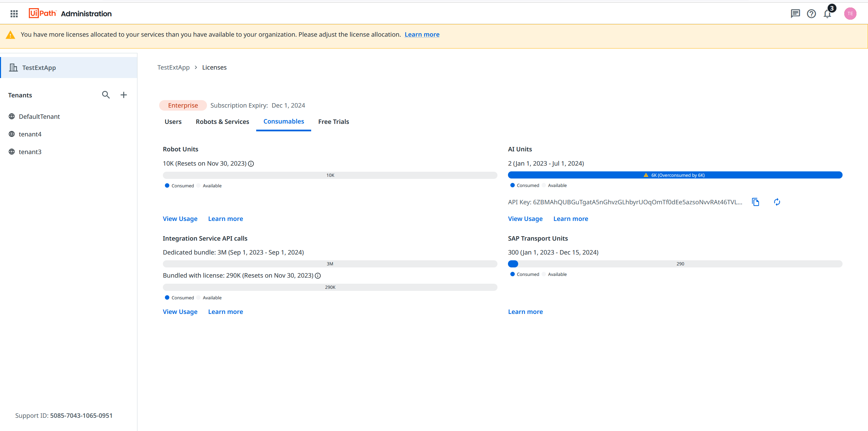Open the apps grid launcher

14,14
